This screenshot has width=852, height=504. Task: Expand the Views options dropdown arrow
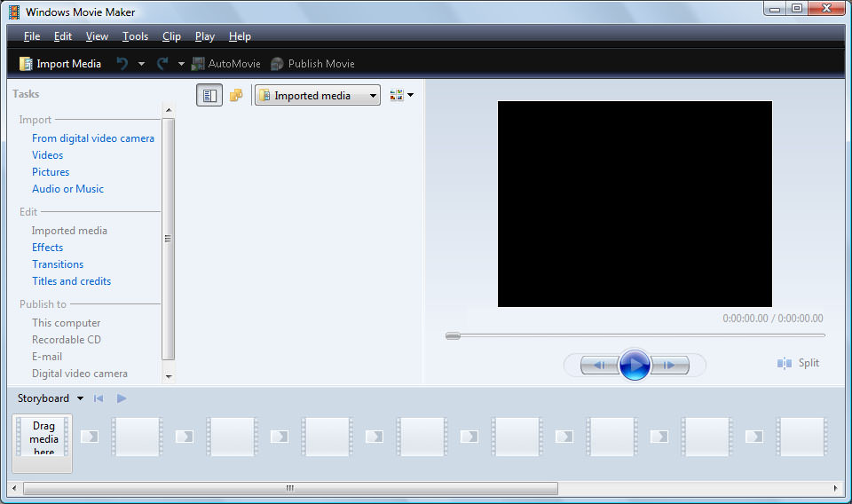pyautogui.click(x=410, y=96)
